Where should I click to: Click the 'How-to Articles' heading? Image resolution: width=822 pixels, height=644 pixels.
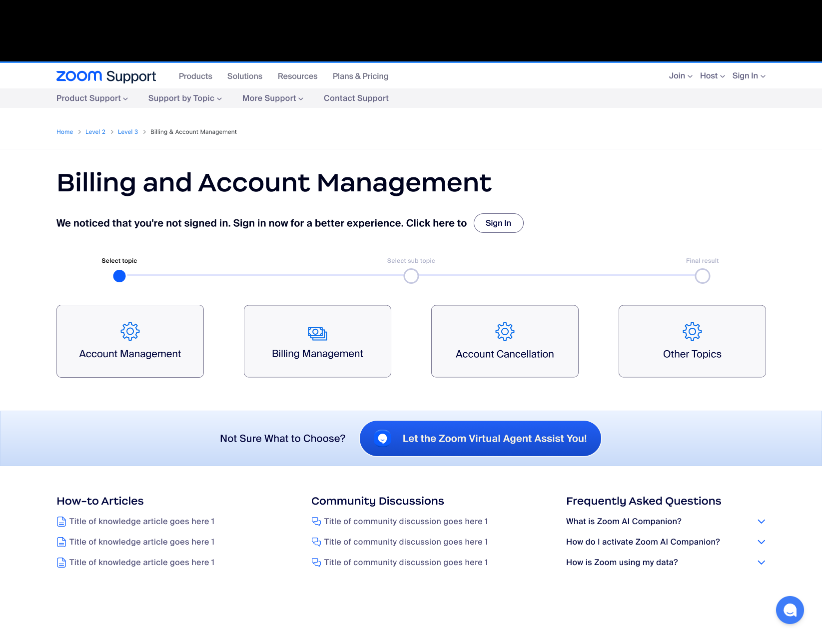click(x=100, y=501)
